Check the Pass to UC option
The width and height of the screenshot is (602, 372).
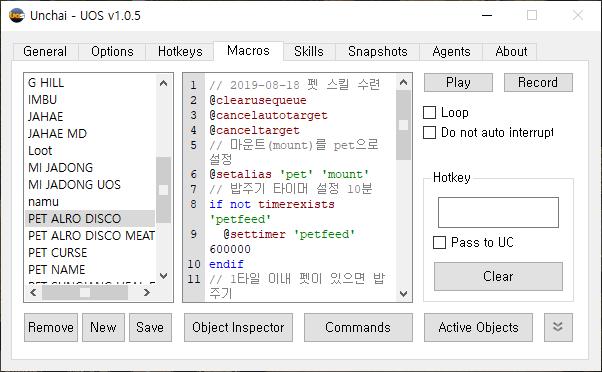439,242
